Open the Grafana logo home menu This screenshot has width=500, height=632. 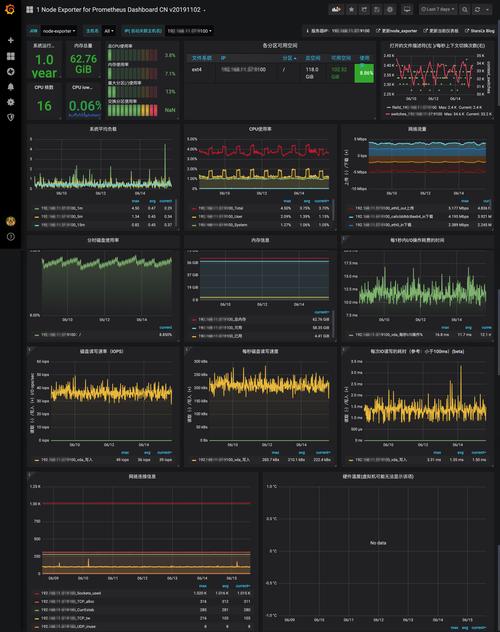click(10, 9)
